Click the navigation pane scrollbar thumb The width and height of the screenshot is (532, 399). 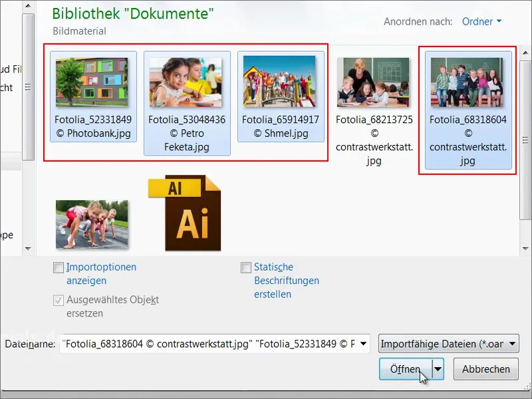click(x=28, y=87)
